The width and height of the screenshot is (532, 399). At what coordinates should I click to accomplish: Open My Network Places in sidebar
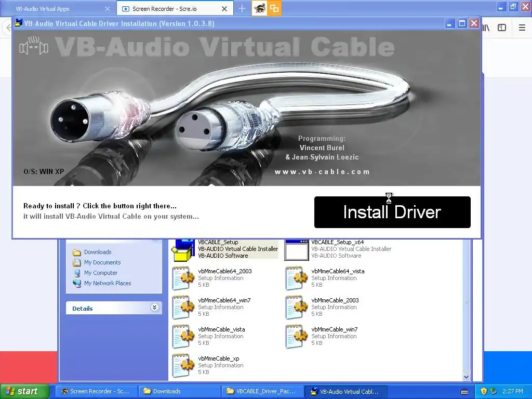tap(108, 283)
